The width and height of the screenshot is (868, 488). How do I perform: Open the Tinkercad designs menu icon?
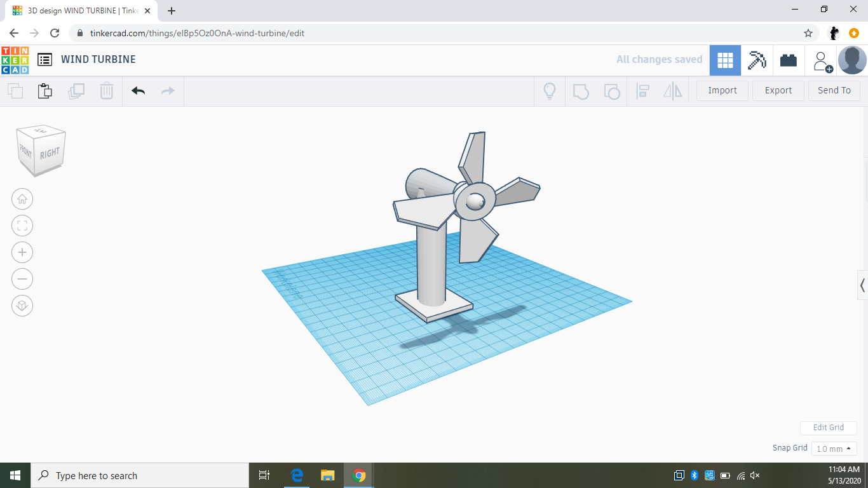44,59
